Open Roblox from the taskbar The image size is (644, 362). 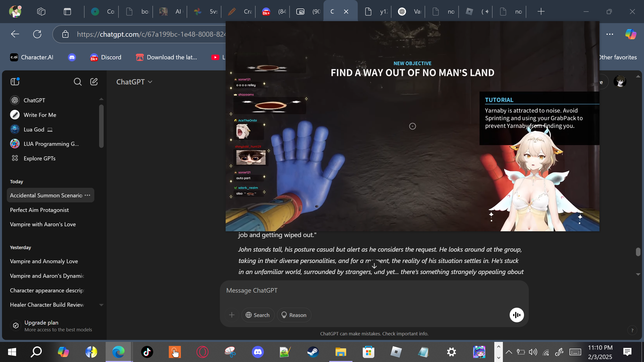pos(396,352)
